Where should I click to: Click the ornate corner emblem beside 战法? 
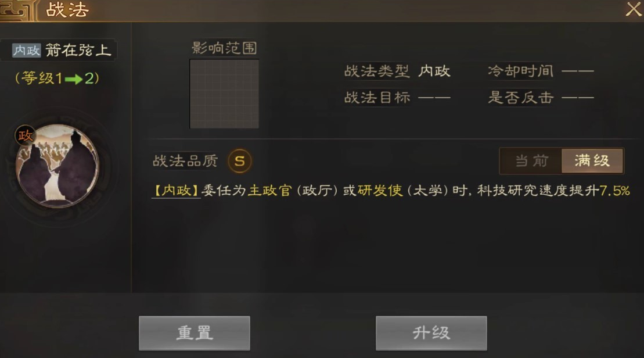pos(16,10)
